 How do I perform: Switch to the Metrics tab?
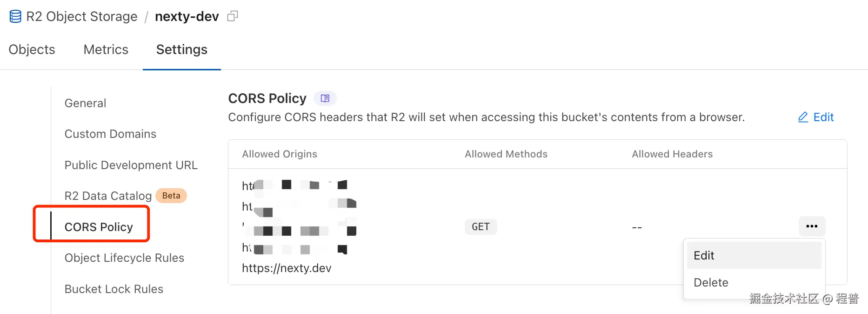tap(106, 49)
